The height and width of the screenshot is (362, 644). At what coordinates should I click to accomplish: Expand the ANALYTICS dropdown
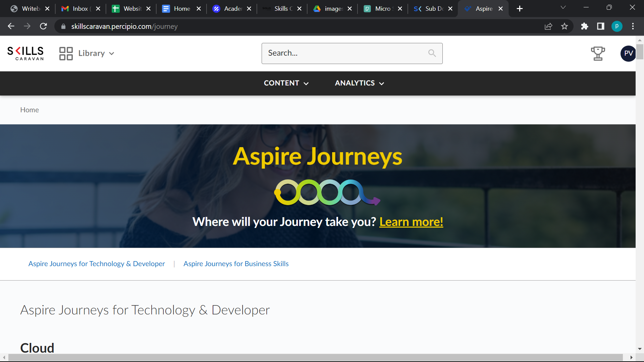coord(359,83)
